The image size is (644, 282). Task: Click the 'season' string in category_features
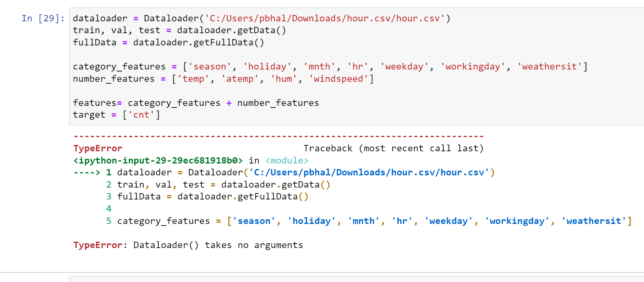coord(210,67)
